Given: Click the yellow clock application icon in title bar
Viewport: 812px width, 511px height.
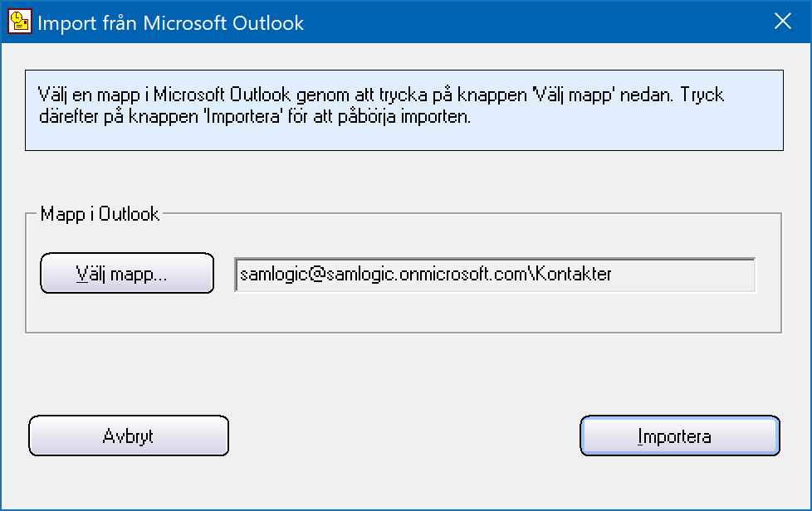Looking at the screenshot, I should (20, 22).
